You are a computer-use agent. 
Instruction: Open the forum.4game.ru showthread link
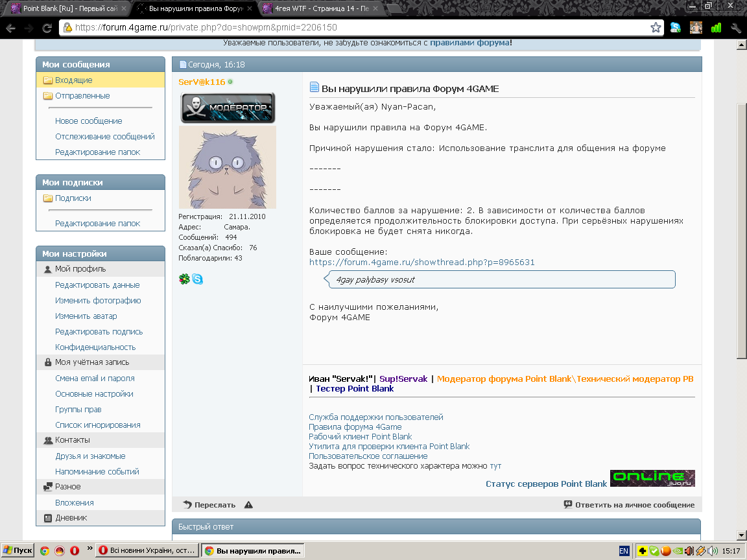pos(421,262)
